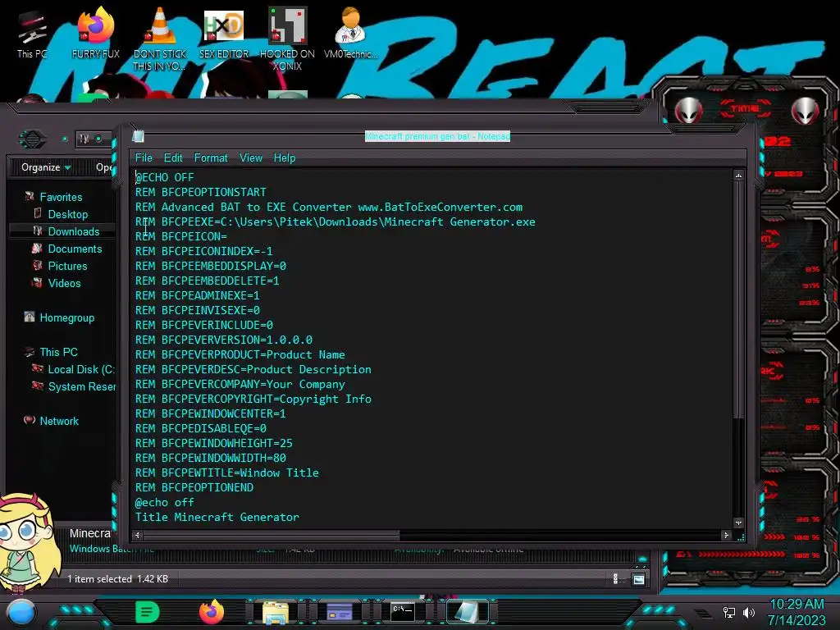Open the Help menu in Notepad
The width and height of the screenshot is (840, 630).
[x=285, y=158]
